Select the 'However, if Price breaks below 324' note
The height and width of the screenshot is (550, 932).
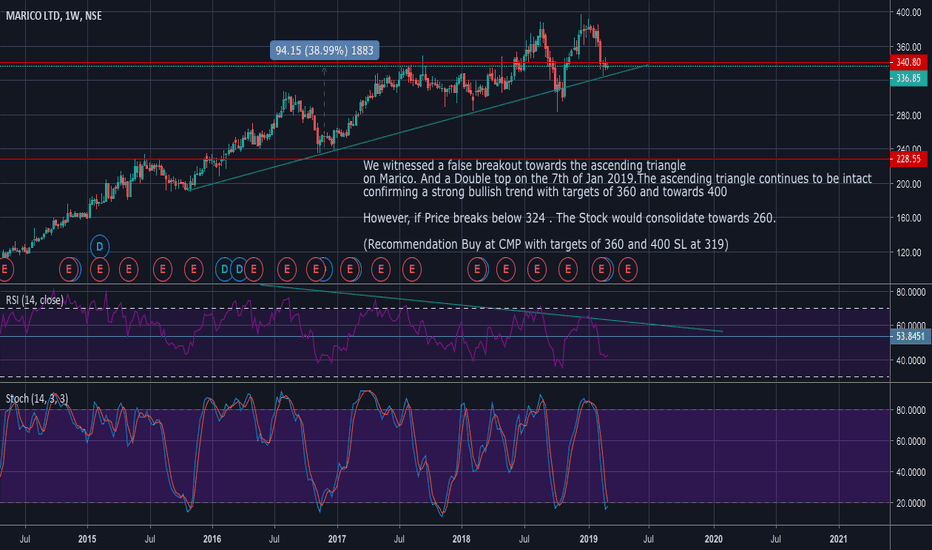pos(569,218)
